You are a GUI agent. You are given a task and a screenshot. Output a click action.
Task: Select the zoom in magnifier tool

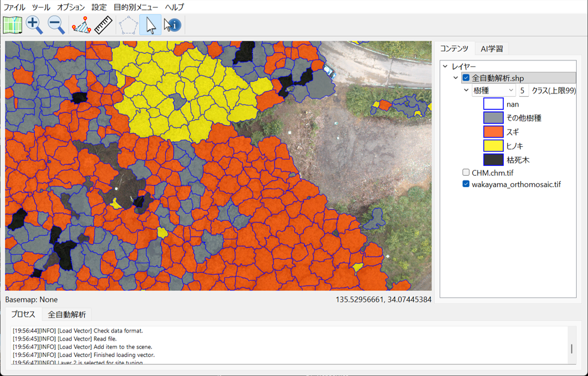(34, 25)
